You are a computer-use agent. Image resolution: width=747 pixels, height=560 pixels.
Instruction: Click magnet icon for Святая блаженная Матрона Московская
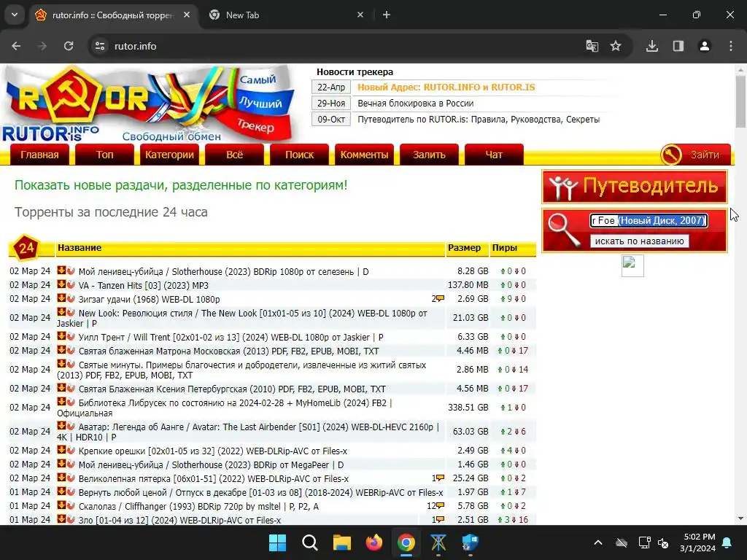tap(71, 350)
